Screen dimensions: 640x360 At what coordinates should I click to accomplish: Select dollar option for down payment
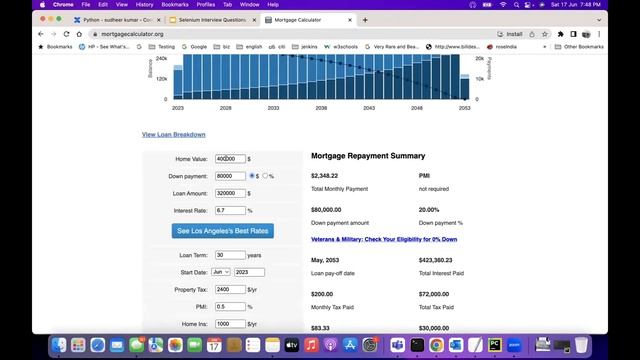coord(252,176)
